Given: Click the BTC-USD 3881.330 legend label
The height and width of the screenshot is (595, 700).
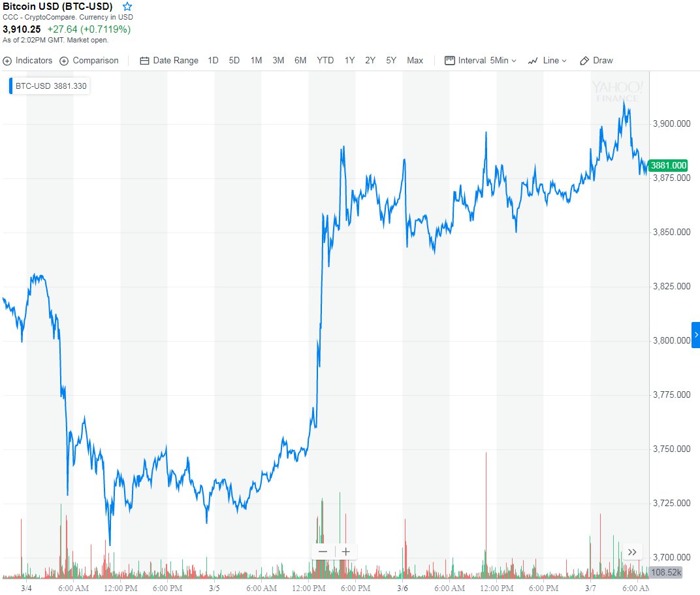Looking at the screenshot, I should click(x=50, y=86).
